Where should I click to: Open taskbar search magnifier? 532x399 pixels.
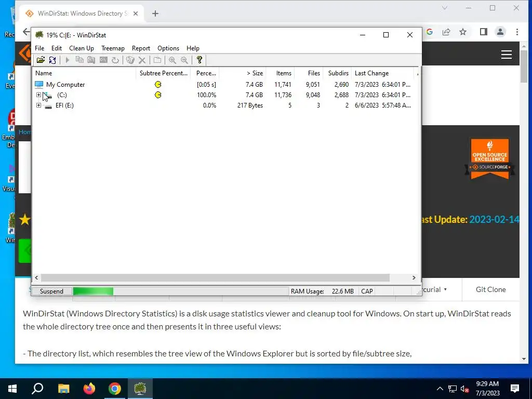click(37, 389)
